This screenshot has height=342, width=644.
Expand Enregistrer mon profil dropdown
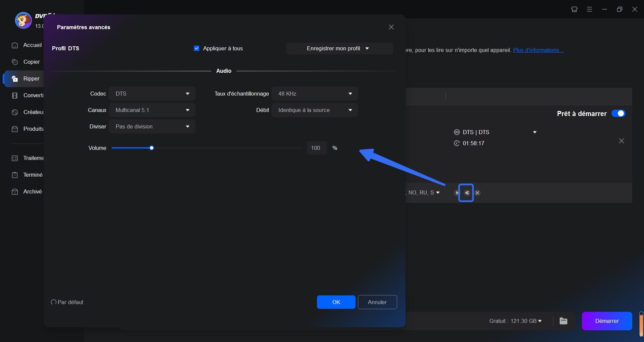(339, 48)
